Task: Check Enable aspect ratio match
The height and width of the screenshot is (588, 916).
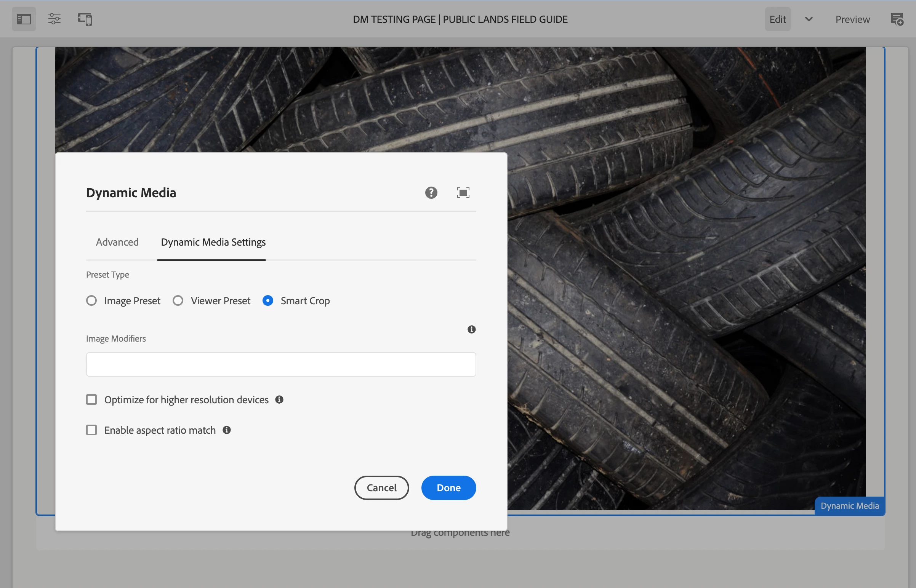Action: (x=92, y=430)
